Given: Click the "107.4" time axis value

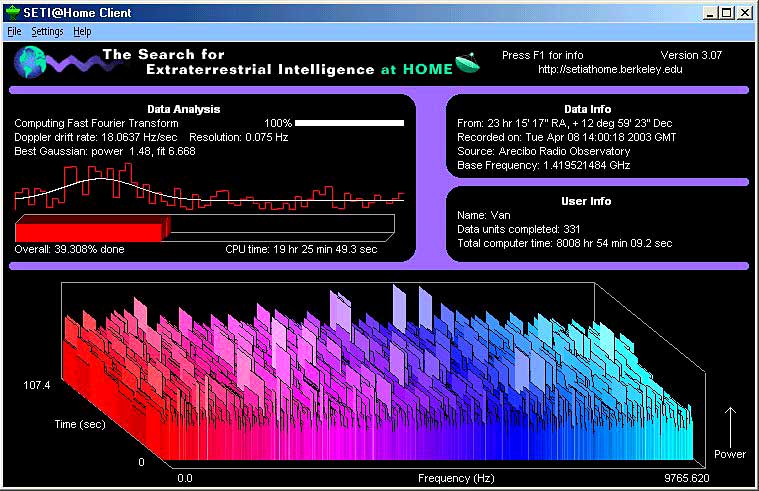Looking at the screenshot, I should click(x=37, y=385).
